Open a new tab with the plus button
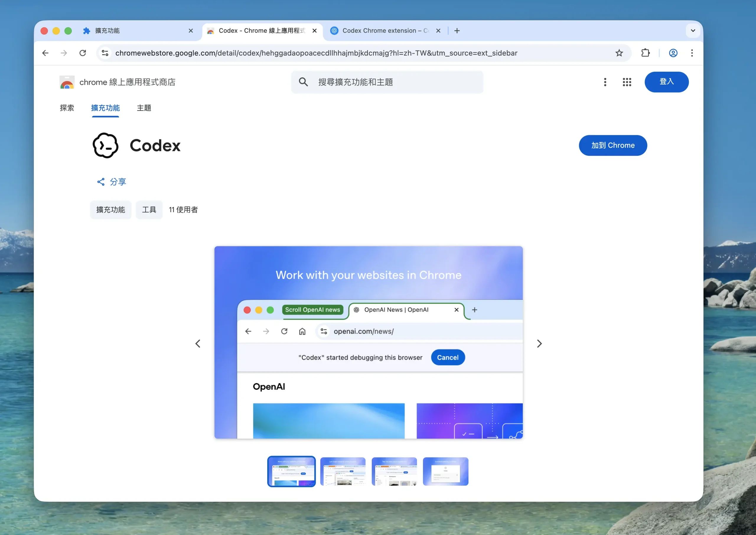Viewport: 756px width, 535px height. (x=457, y=31)
